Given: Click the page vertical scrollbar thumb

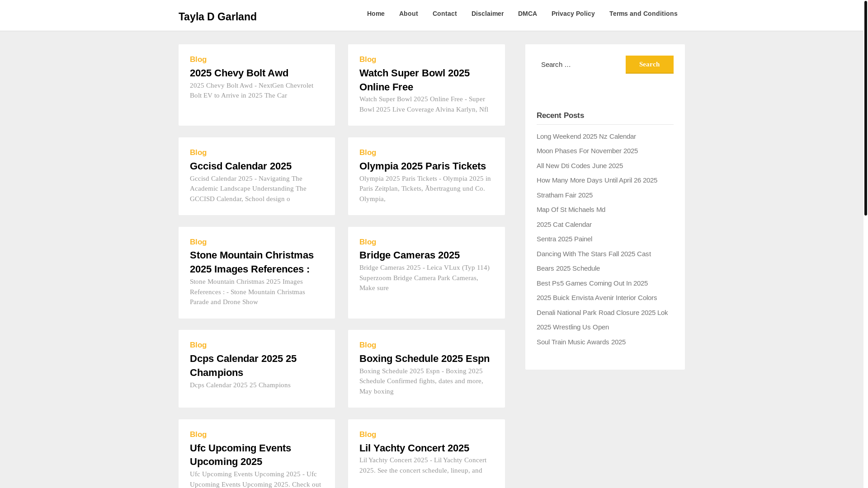Looking at the screenshot, I should [x=865, y=108].
